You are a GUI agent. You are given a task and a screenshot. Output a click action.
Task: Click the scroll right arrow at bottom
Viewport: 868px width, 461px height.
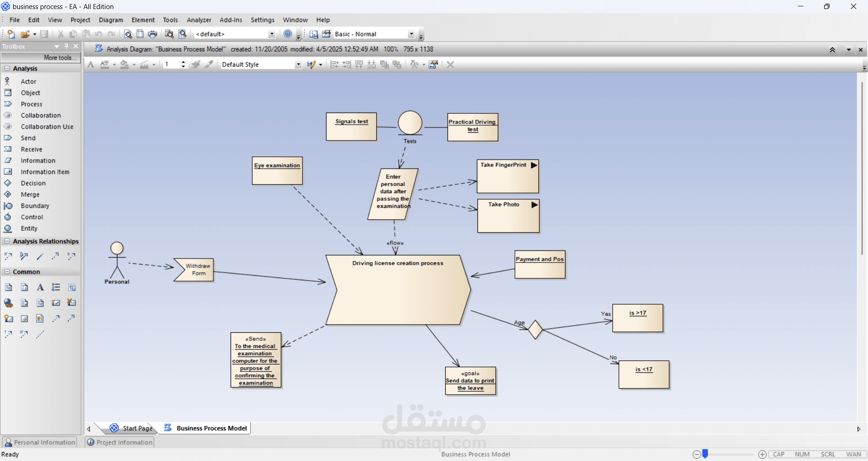[x=859, y=429]
